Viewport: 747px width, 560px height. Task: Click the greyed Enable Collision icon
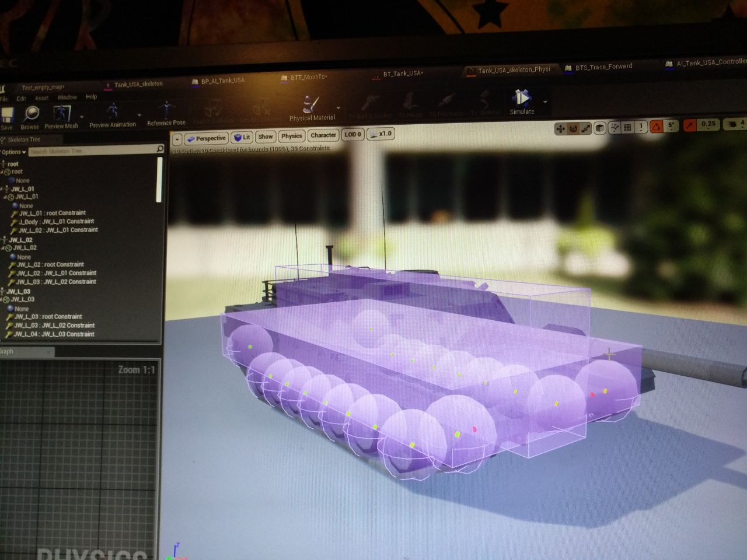214,109
